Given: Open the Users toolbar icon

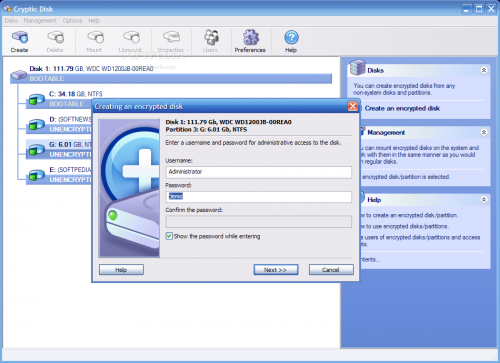Looking at the screenshot, I should pyautogui.click(x=211, y=37).
